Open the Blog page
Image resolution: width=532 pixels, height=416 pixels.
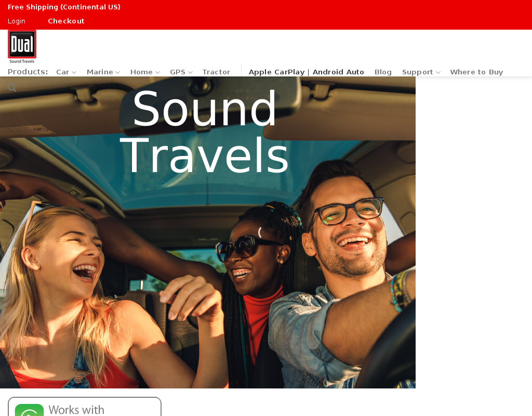(383, 72)
